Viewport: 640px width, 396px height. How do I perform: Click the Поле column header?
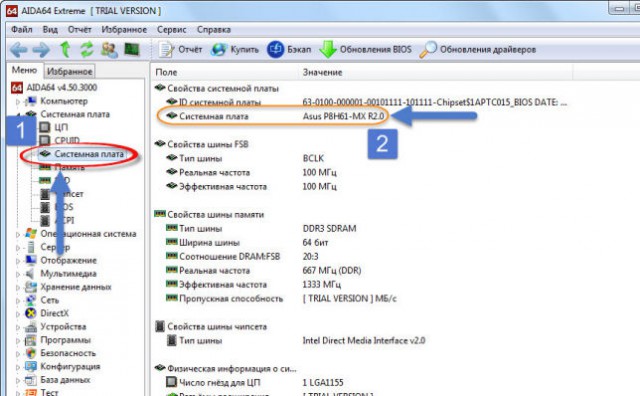166,72
